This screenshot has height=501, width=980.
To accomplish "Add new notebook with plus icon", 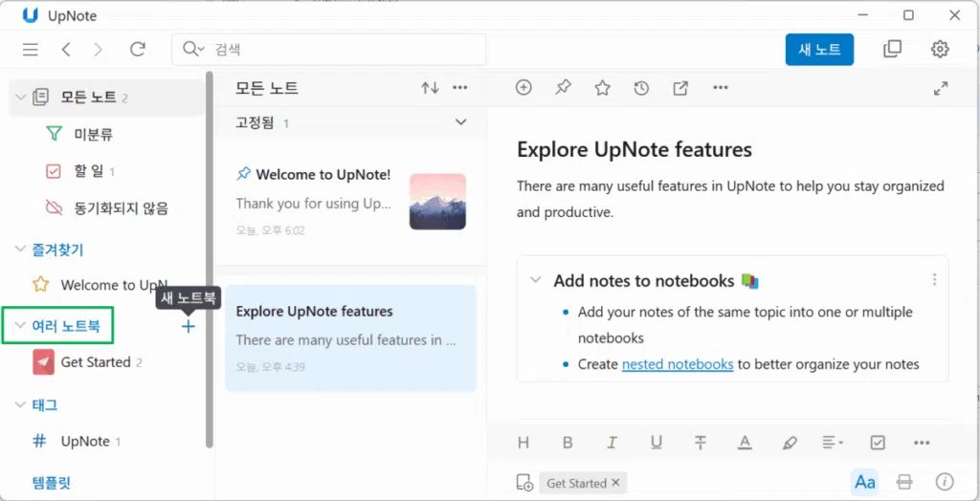I will (189, 326).
